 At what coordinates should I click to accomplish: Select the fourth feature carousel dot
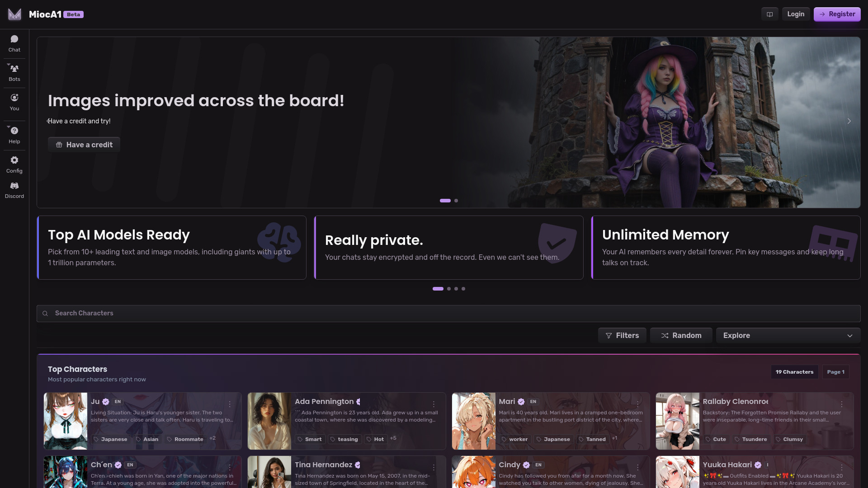point(463,289)
